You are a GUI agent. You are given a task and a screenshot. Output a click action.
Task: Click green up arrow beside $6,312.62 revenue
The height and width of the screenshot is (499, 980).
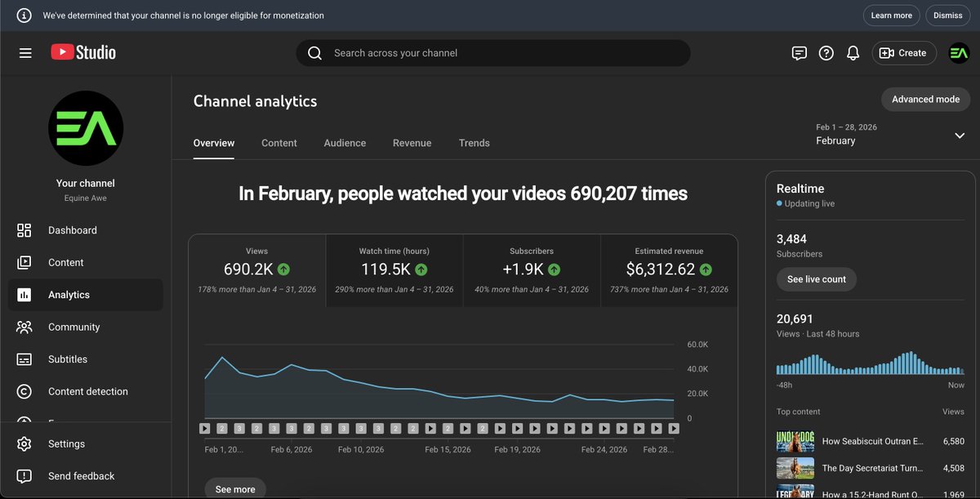point(706,269)
